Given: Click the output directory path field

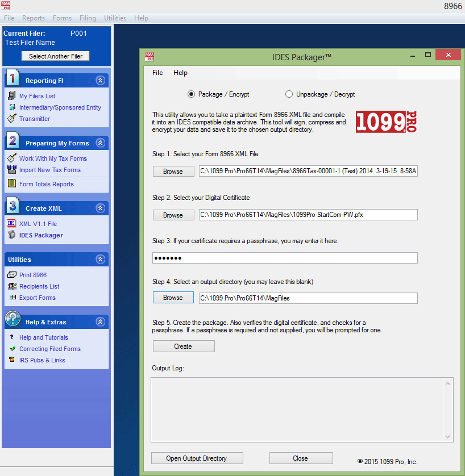Looking at the screenshot, I should click(308, 298).
